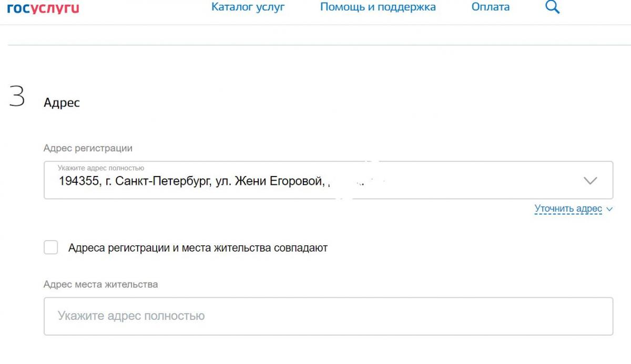631x364 pixels.
Task: Click 'г. Санкт-Петербург' text in address field
Action: tap(159, 182)
